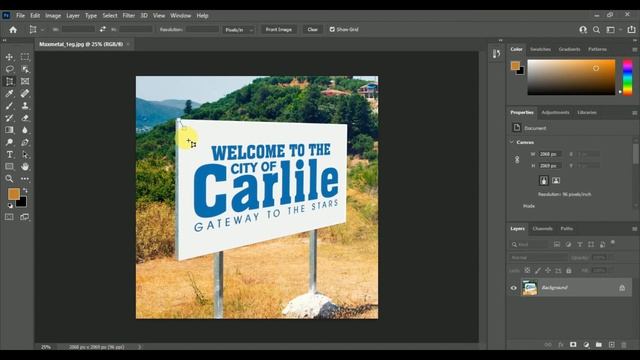Viewport: 640px width, 360px height.
Task: Open the Search icon in the options bar
Action: [x=596, y=30]
